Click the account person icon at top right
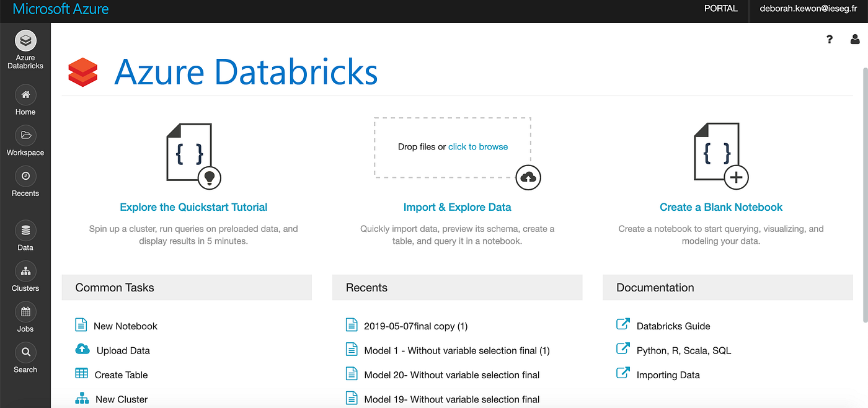Screen dimensions: 868x408 tap(855, 39)
